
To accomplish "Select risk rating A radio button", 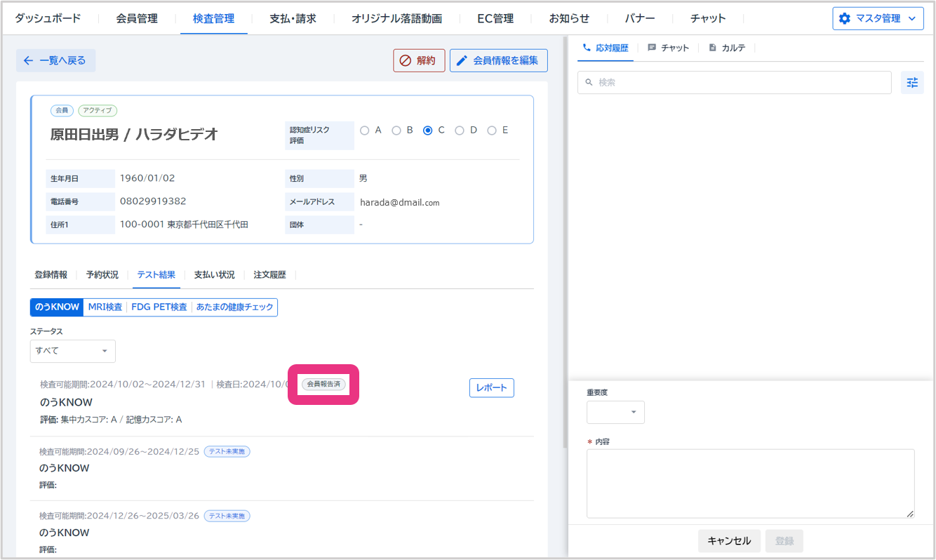I will 364,131.
